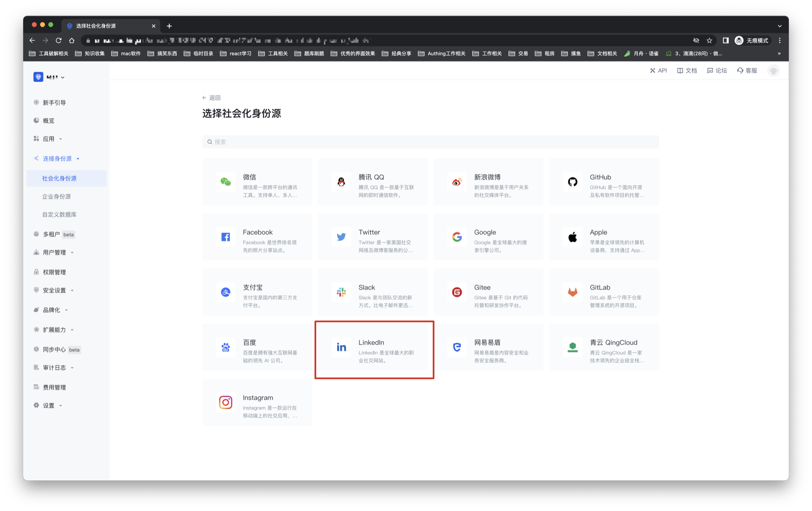Click the Alipay (支付宝) icon

[225, 292]
